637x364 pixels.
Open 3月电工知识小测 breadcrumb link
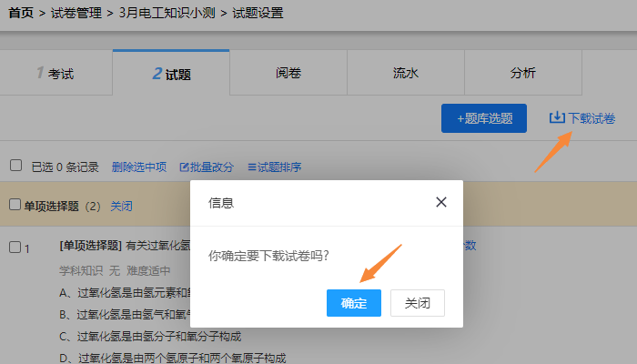pyautogui.click(x=167, y=13)
